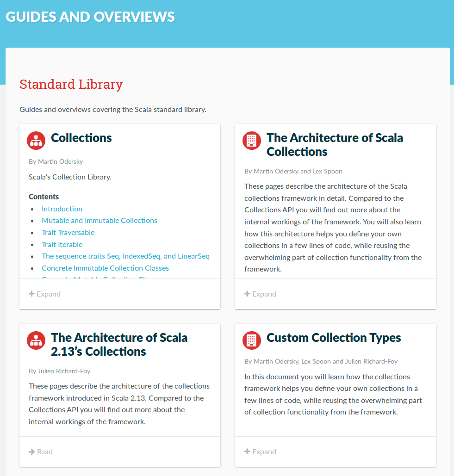454x476 pixels.
Task: Open the Trait Iterable link
Action: 62,244
